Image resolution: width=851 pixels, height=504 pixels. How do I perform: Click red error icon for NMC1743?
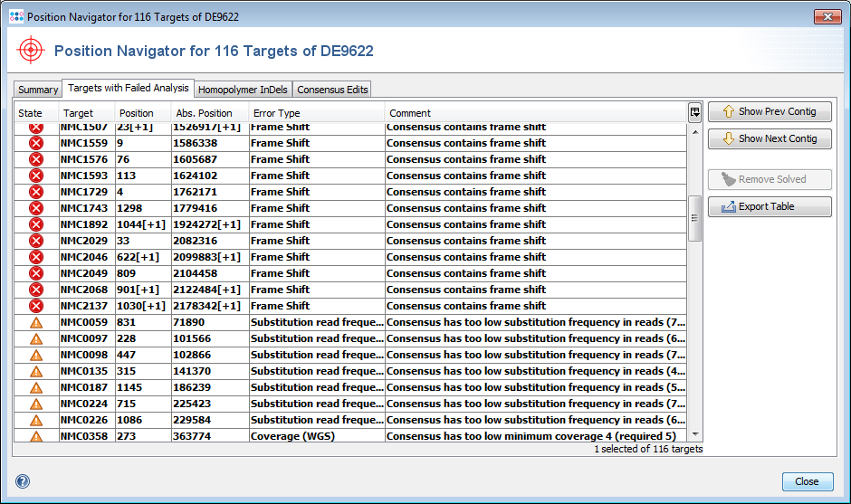[36, 208]
